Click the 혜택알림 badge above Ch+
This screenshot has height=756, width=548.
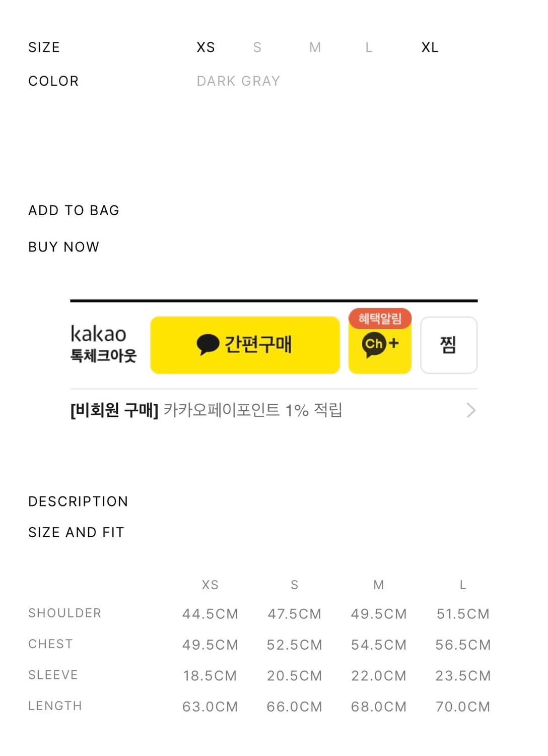(x=381, y=318)
